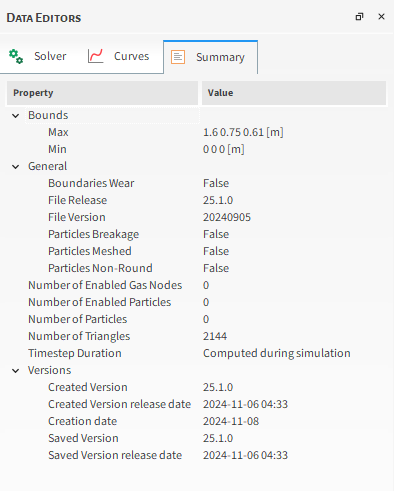Select the Summary tab
The width and height of the screenshot is (394, 491).
[210, 57]
